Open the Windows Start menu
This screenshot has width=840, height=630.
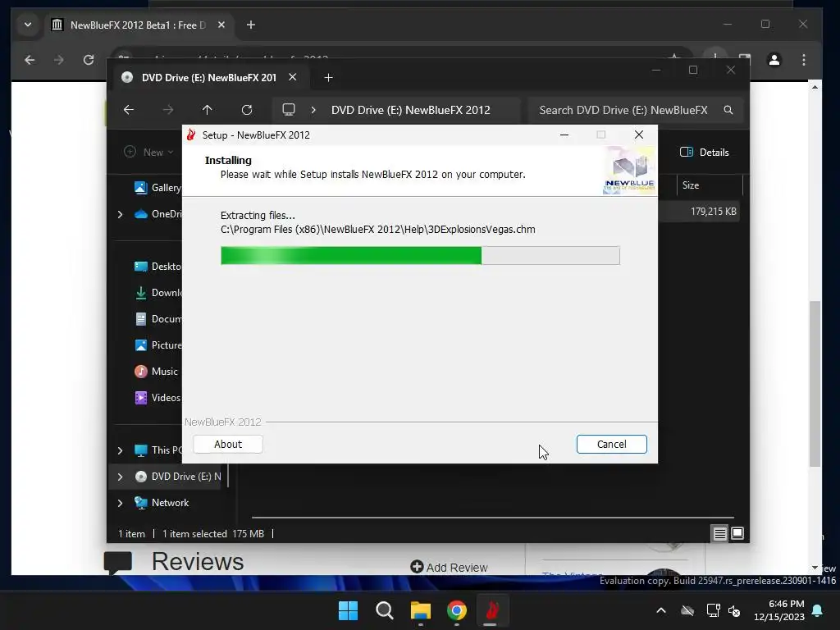coord(348,610)
